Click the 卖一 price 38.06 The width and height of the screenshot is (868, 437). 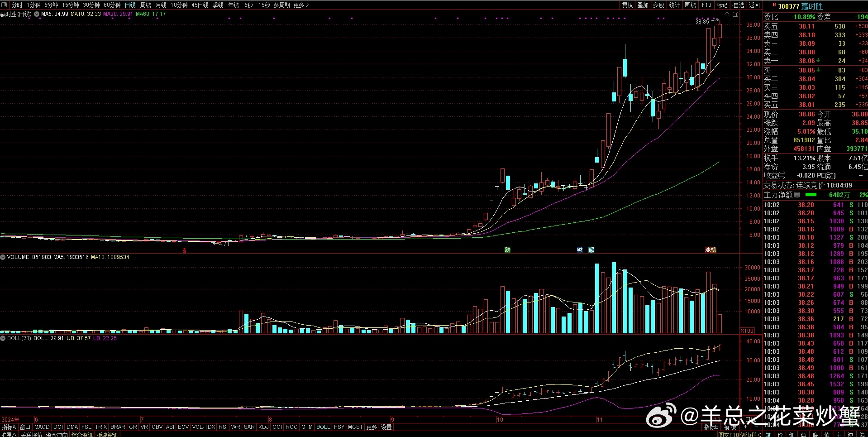point(806,61)
